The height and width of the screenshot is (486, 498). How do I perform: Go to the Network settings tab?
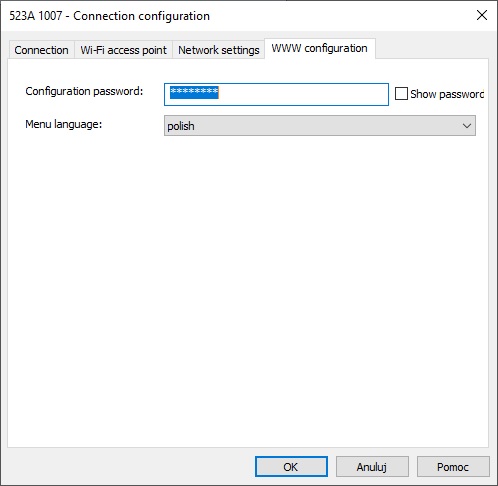coord(219,50)
